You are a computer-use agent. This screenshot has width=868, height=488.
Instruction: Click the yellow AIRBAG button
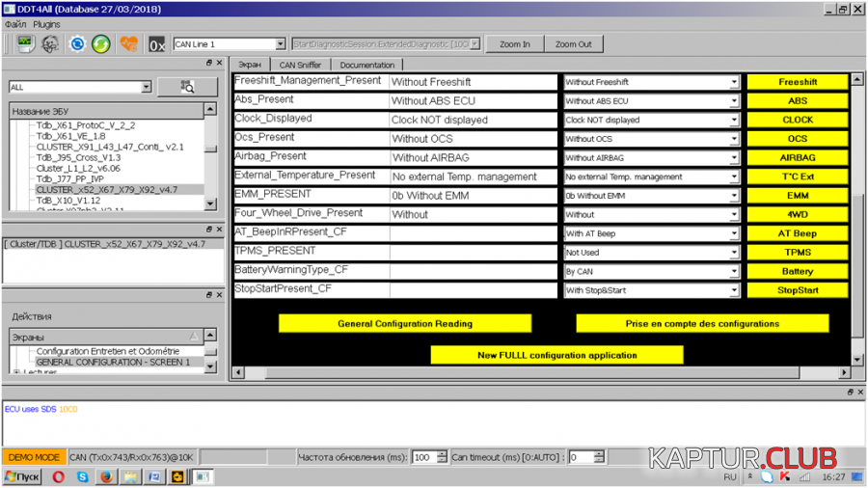click(798, 158)
